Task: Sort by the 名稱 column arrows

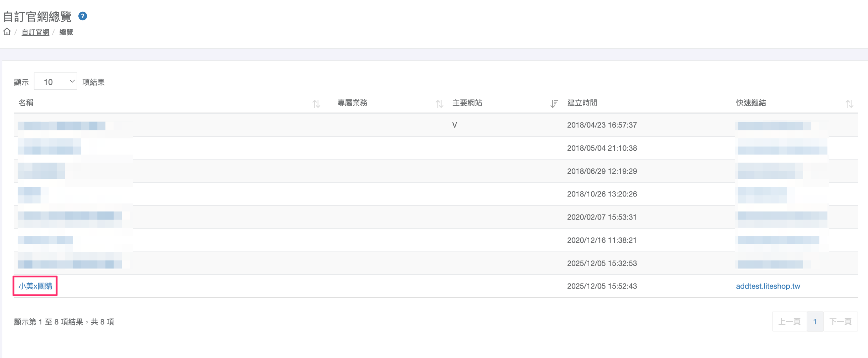Action: click(x=316, y=104)
